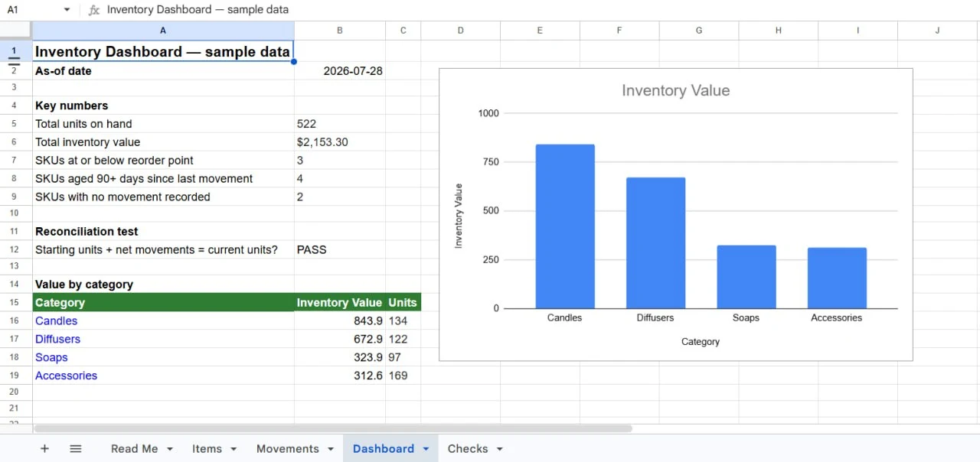This screenshot has height=462, width=980.
Task: Select column A header
Action: (x=163, y=31)
